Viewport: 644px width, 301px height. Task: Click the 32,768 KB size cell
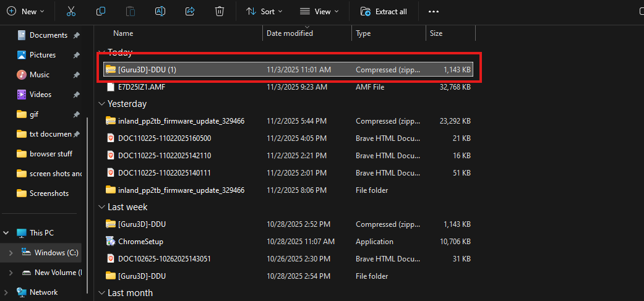point(455,87)
